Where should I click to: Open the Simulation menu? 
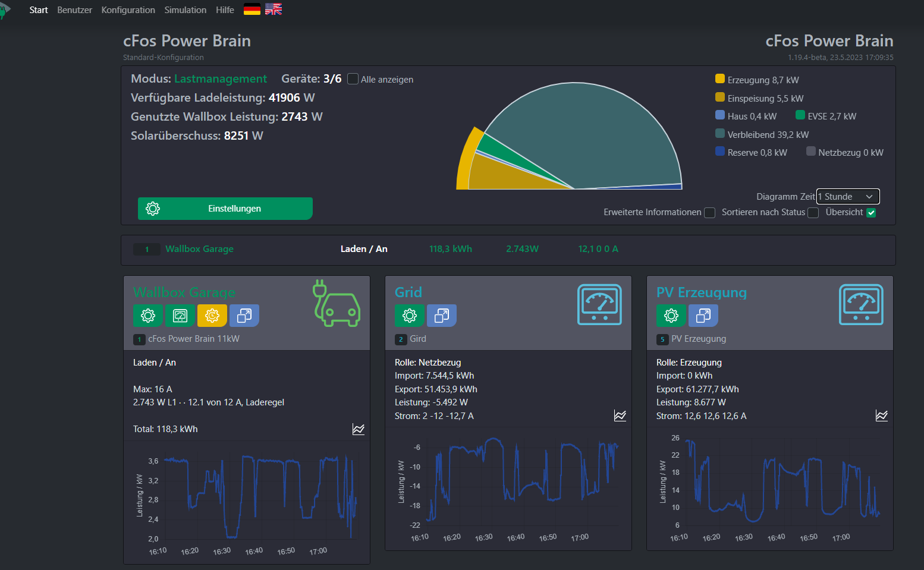(186, 10)
